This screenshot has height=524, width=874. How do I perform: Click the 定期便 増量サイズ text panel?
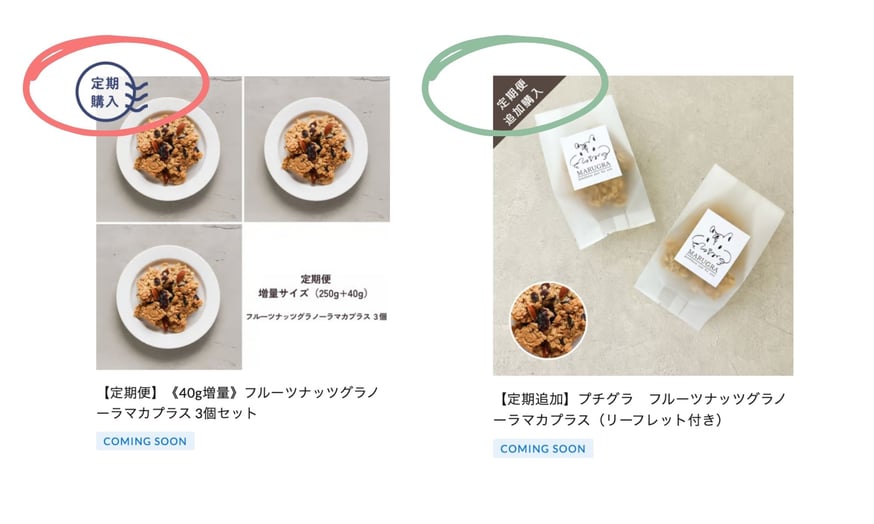317,297
